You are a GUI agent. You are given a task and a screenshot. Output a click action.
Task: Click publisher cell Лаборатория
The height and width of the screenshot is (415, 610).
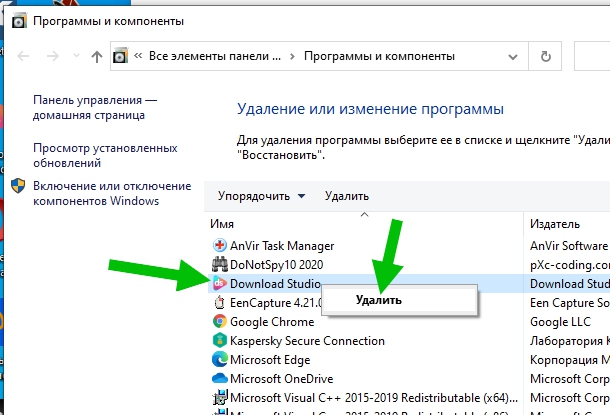click(570, 340)
